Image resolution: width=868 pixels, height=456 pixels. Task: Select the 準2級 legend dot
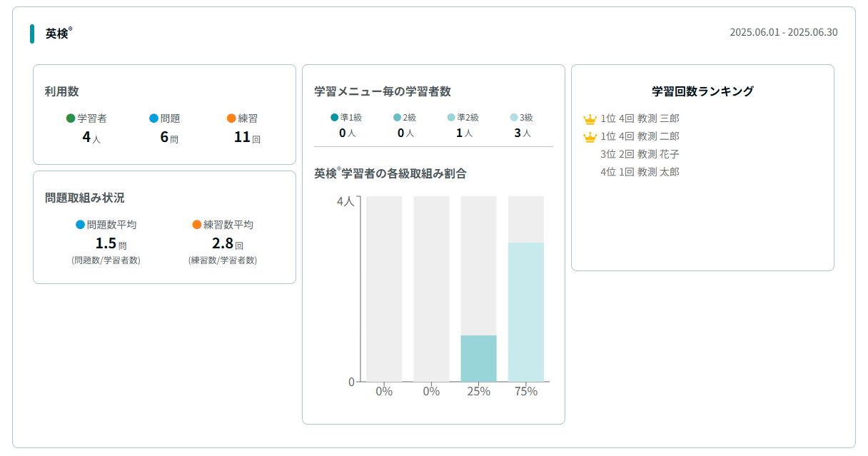[x=450, y=118]
